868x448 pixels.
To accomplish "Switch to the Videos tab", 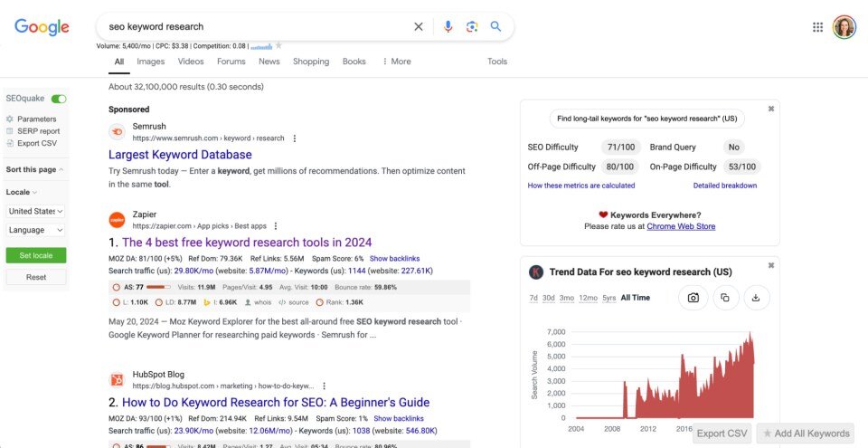I will point(191,62).
